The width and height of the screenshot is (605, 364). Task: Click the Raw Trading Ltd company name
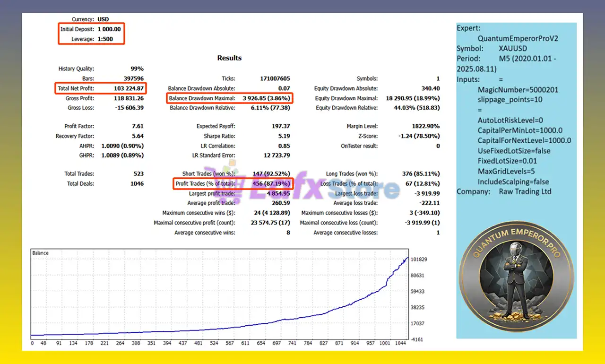coord(525,191)
